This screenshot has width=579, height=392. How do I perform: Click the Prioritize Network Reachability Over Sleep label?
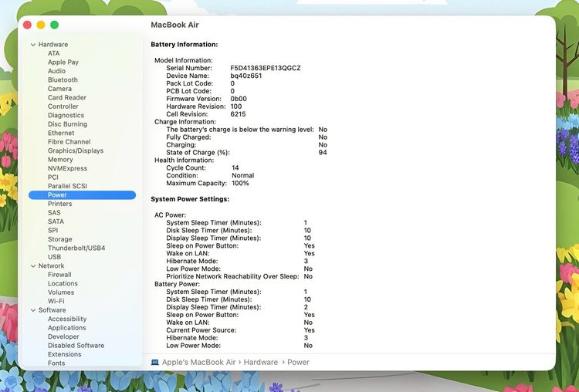(232, 277)
